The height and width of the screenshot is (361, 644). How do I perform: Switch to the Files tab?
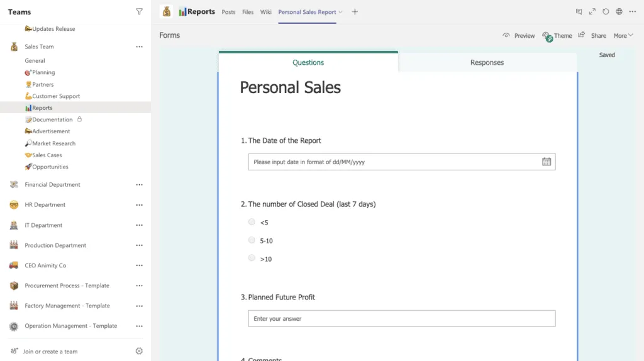(248, 12)
